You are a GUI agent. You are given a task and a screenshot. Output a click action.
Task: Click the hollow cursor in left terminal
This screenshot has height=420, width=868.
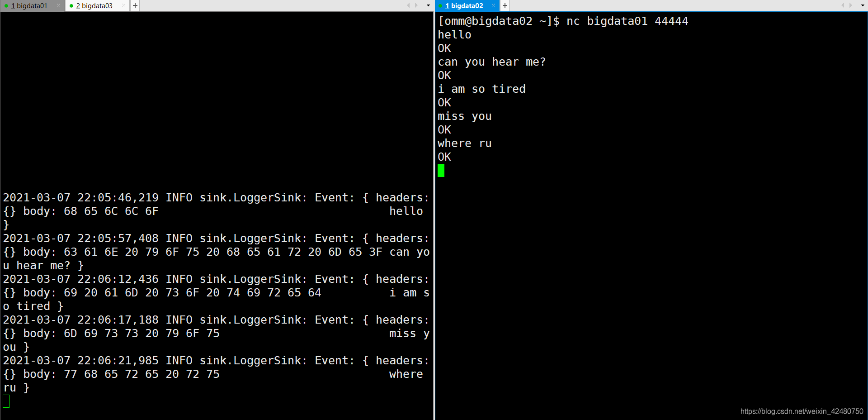coord(6,401)
